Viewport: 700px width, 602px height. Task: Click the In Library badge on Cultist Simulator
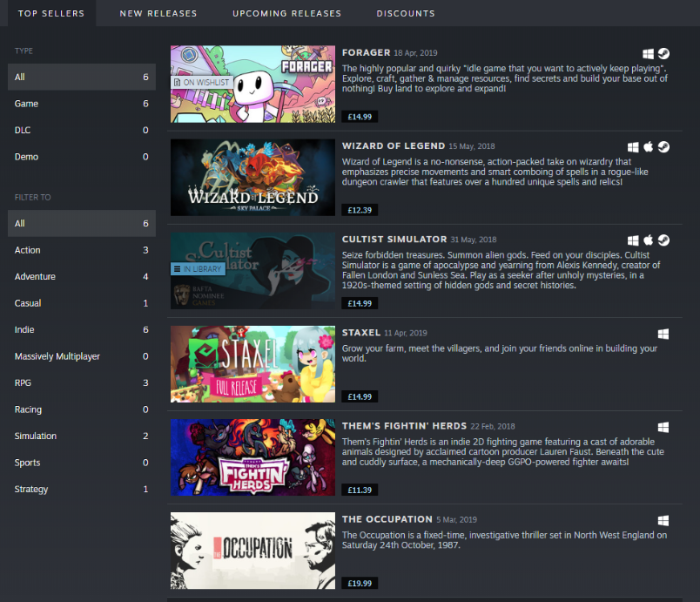click(198, 269)
